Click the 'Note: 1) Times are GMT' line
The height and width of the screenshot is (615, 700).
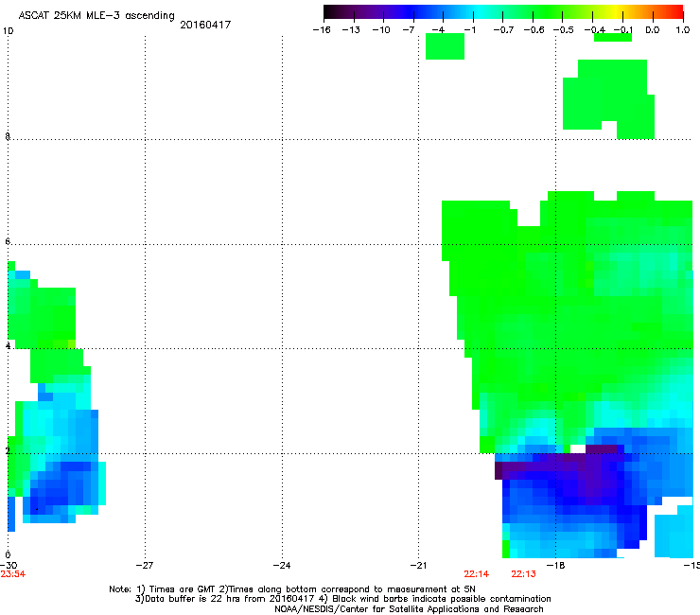click(x=292, y=589)
